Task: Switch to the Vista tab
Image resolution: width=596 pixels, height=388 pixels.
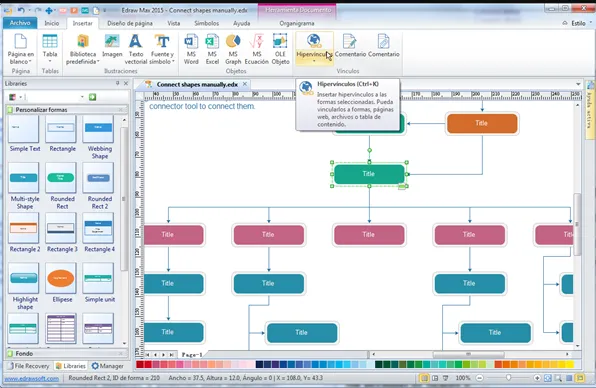Action: pyautogui.click(x=174, y=23)
